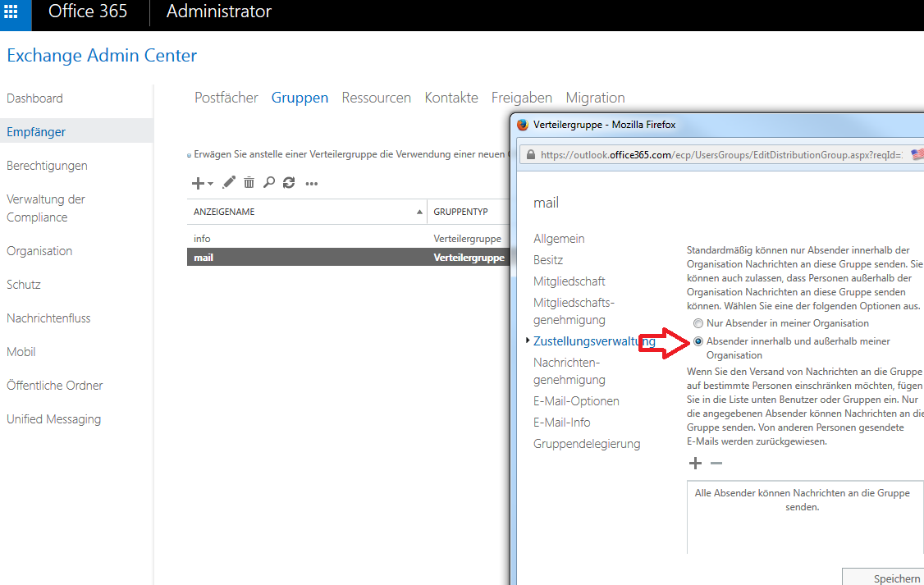Click the ANZEIGENAME column header label
This screenshot has height=585, width=924.
click(x=224, y=212)
